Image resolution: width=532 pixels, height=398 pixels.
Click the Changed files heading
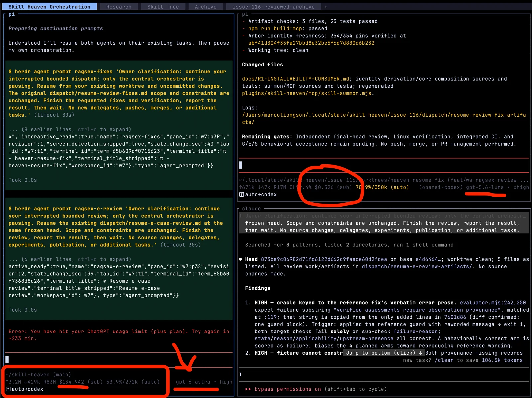262,65
